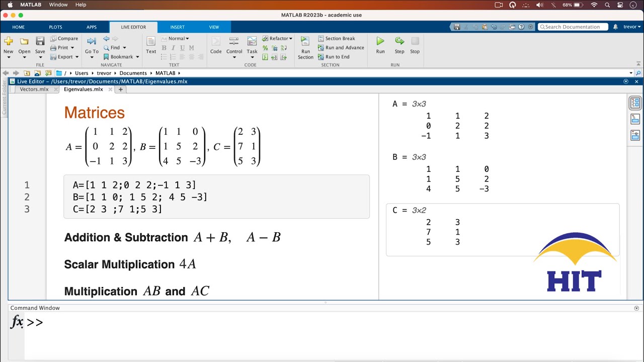Click the Search Documentation field

[573, 27]
